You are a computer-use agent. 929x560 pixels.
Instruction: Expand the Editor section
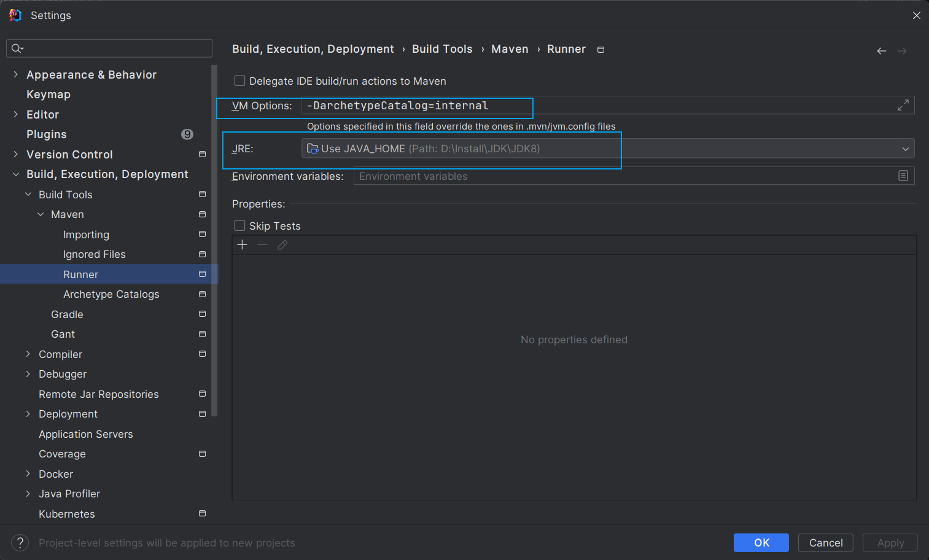[15, 114]
